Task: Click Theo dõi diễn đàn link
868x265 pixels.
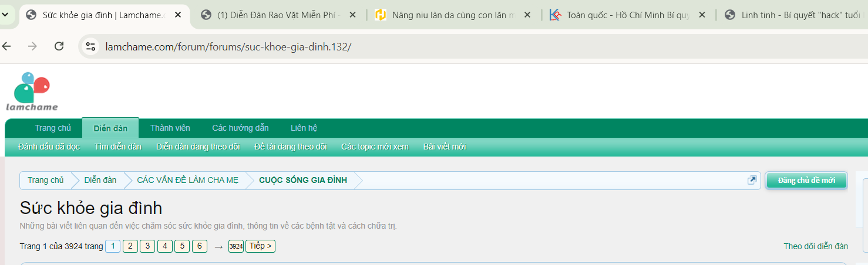Action: click(816, 246)
